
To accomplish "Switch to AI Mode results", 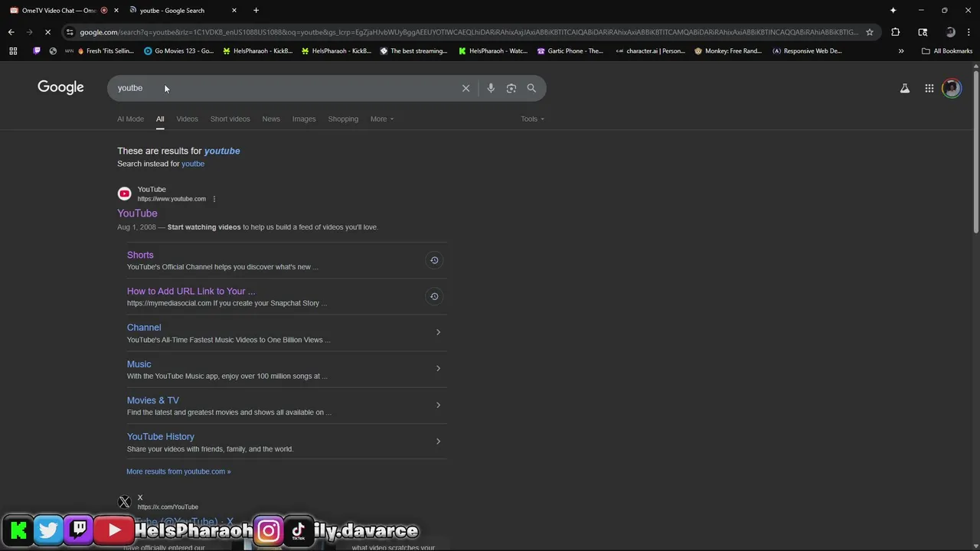I will [x=130, y=119].
